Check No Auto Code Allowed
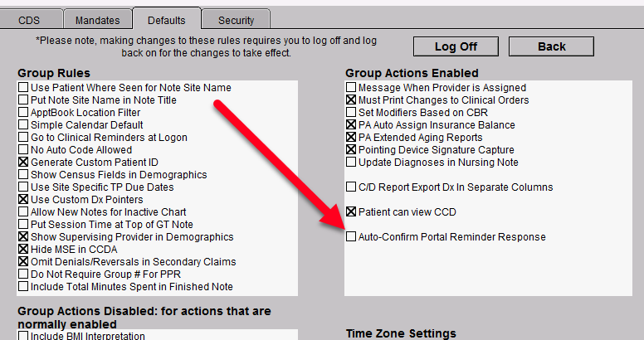 pos(24,150)
